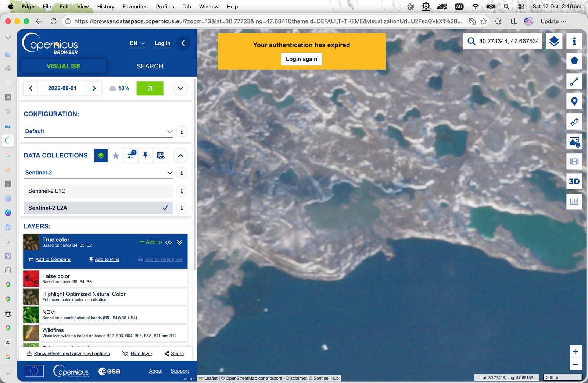Open the History menu in menu bar
This screenshot has height=383, width=588.
106,7
